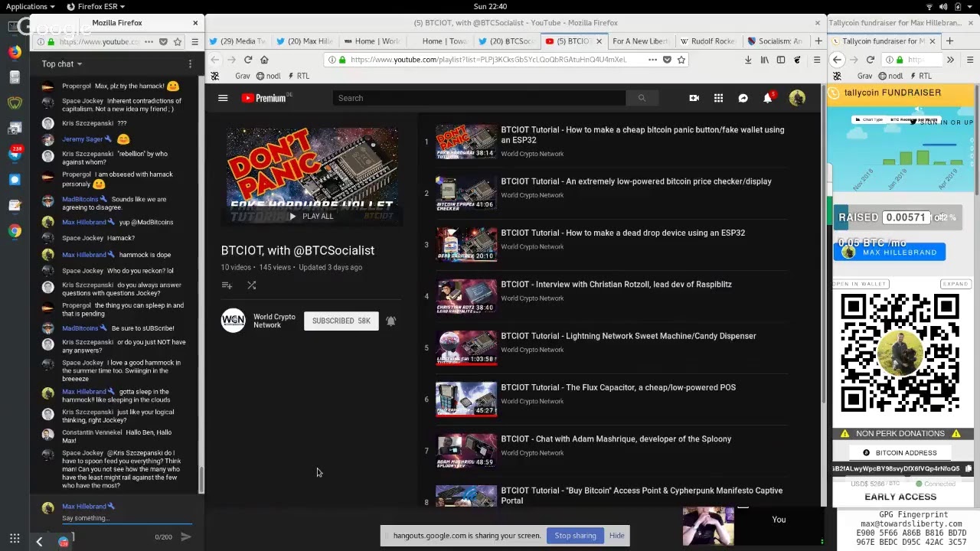Launch Firefox from the desktop dock
This screenshot has width=980, height=551.
15,52
